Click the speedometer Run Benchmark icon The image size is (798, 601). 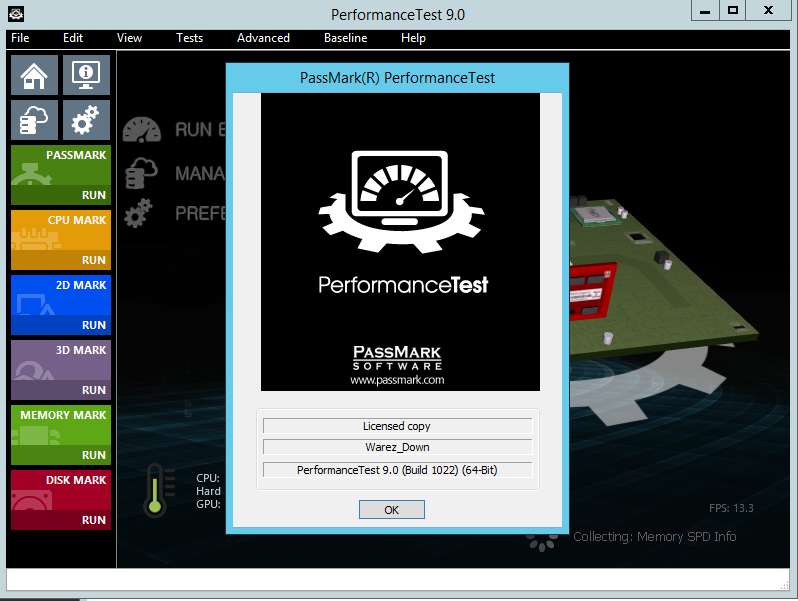(142, 130)
